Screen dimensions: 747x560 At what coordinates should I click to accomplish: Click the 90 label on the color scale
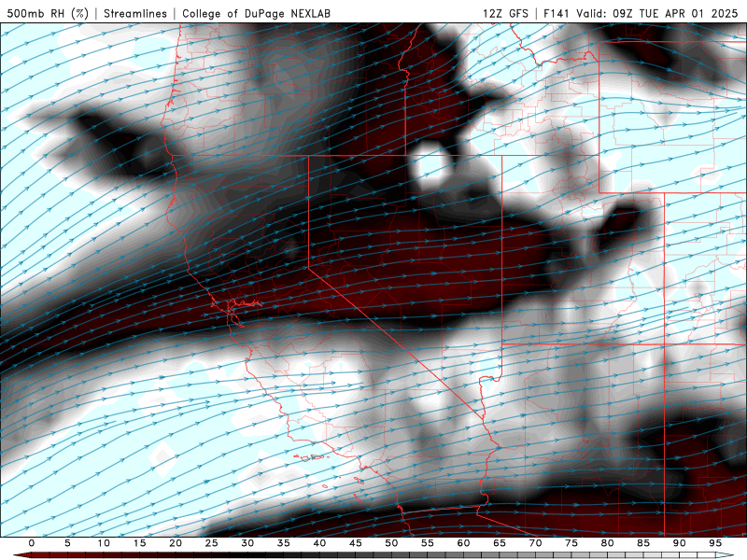click(x=680, y=543)
